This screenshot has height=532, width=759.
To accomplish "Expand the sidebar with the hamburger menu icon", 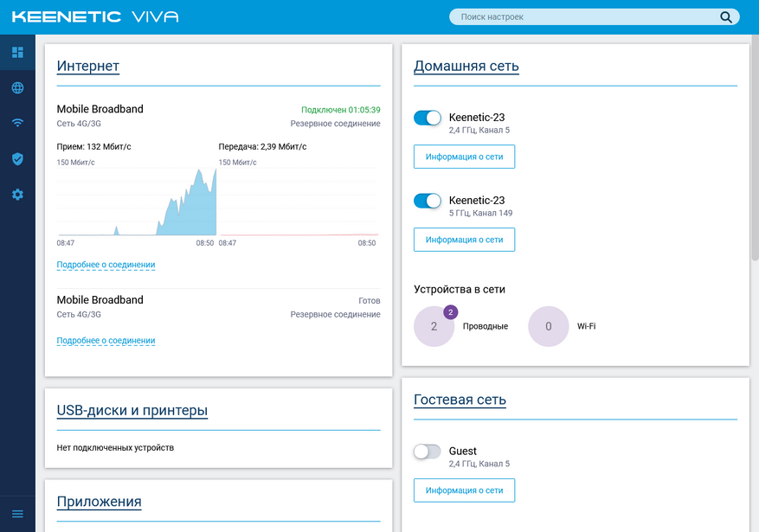I will pyautogui.click(x=17, y=514).
